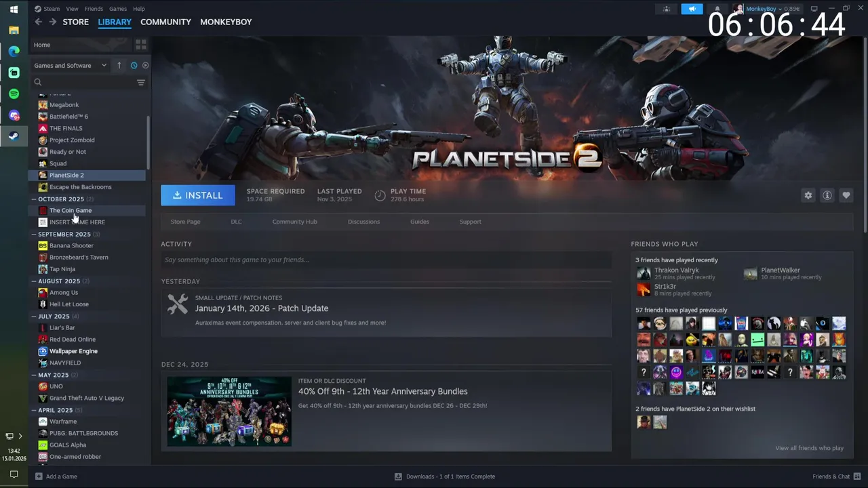Image resolution: width=868 pixels, height=488 pixels.
Task: Open Microsoft Edge from the taskbar
Action: click(14, 51)
